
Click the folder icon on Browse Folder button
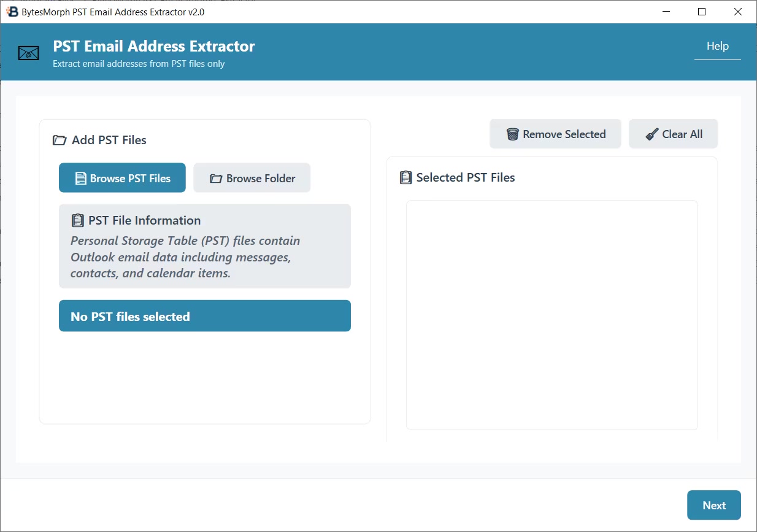[216, 179]
